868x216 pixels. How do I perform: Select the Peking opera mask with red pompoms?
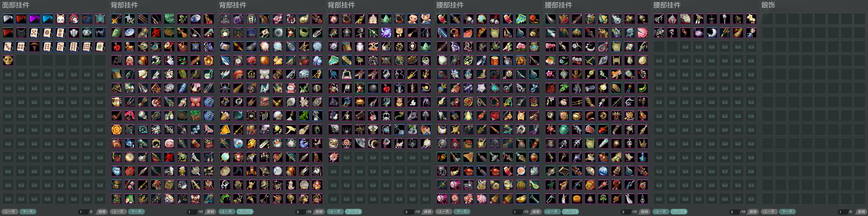(x=74, y=19)
